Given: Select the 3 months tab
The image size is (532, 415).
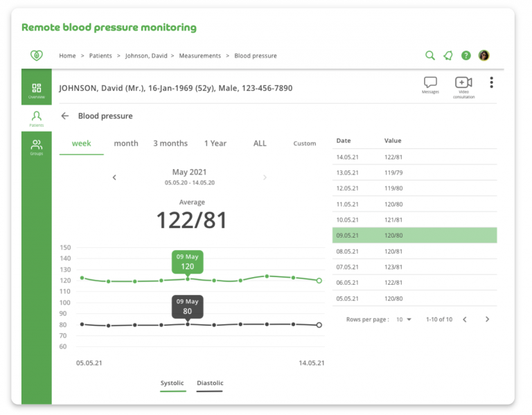Looking at the screenshot, I should [x=170, y=143].
